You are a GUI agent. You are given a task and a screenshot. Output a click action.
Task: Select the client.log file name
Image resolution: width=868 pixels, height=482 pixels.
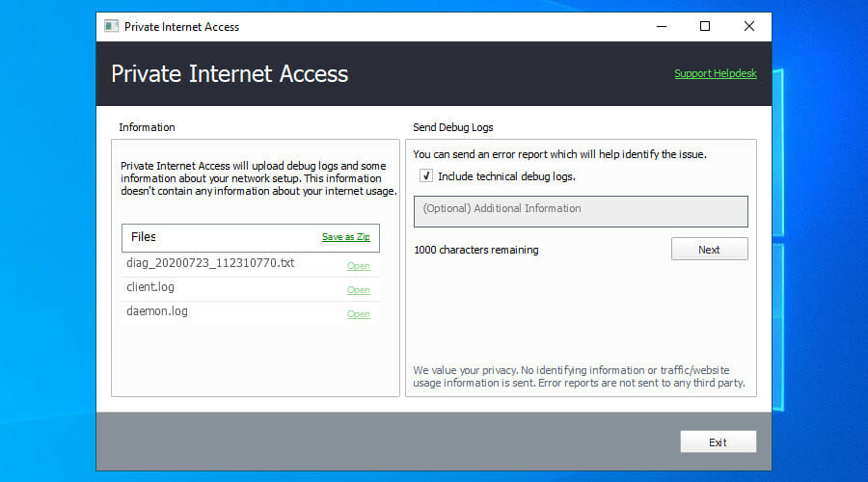point(150,286)
